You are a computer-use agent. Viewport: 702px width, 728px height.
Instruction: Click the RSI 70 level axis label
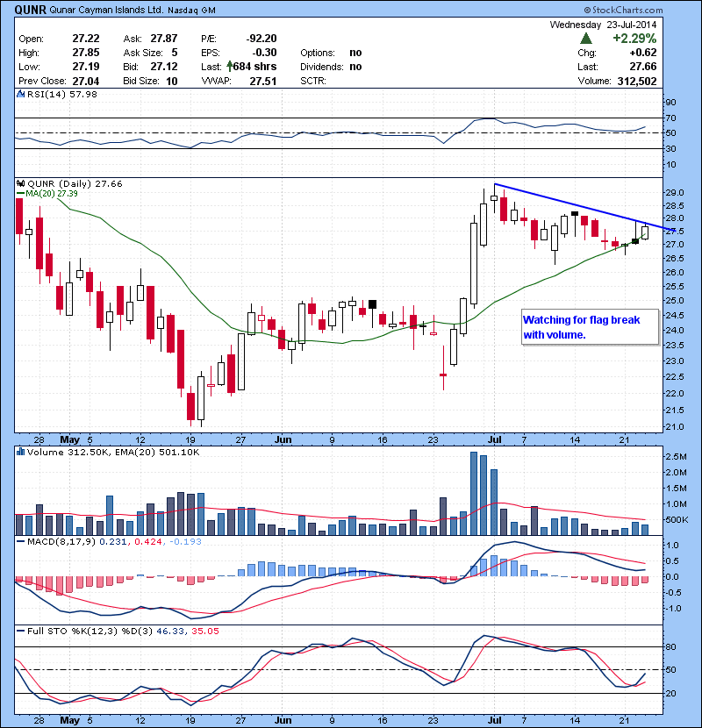click(x=671, y=118)
